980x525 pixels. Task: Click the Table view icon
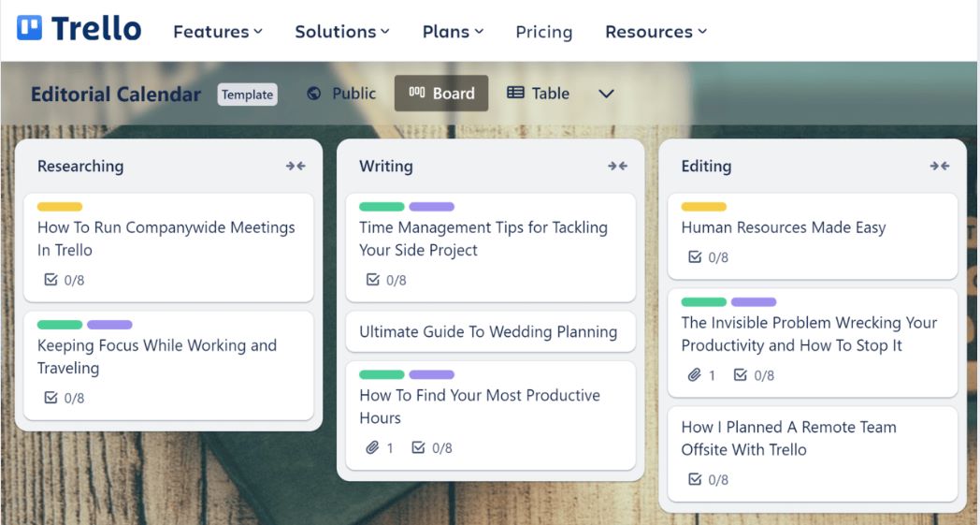(515, 93)
